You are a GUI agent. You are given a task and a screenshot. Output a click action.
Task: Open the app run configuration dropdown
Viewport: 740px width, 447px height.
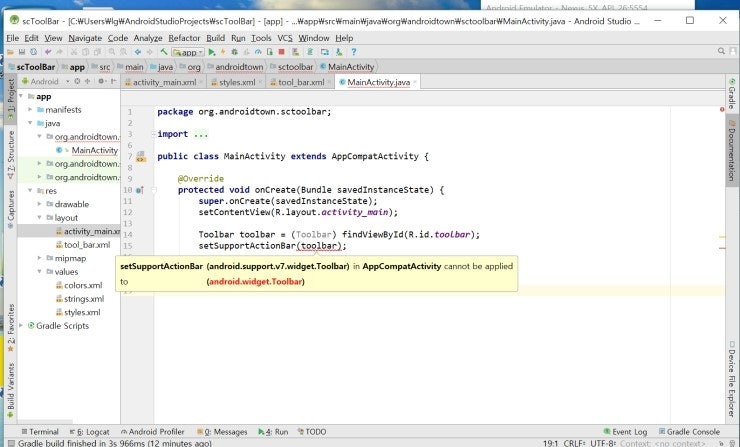point(188,52)
